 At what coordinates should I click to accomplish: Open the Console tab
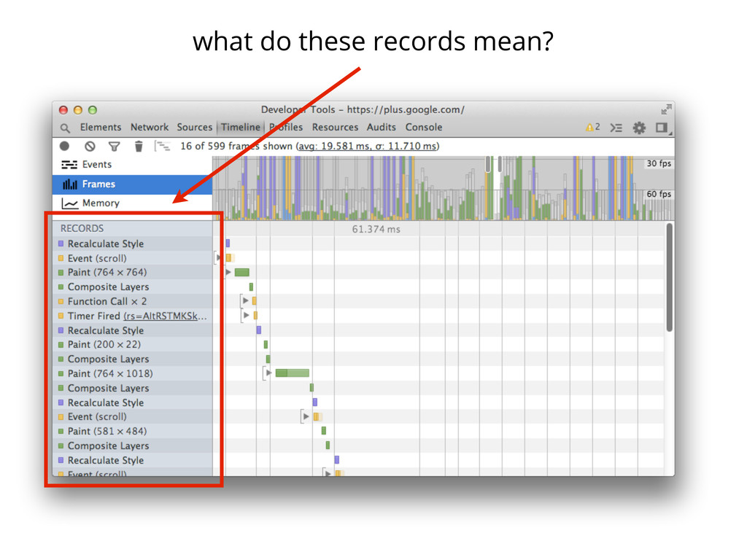424,128
